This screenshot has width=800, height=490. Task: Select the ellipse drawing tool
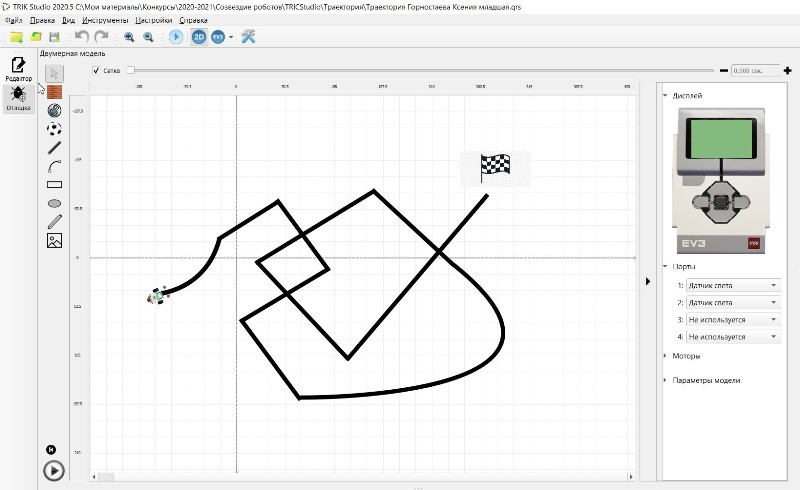coord(54,203)
